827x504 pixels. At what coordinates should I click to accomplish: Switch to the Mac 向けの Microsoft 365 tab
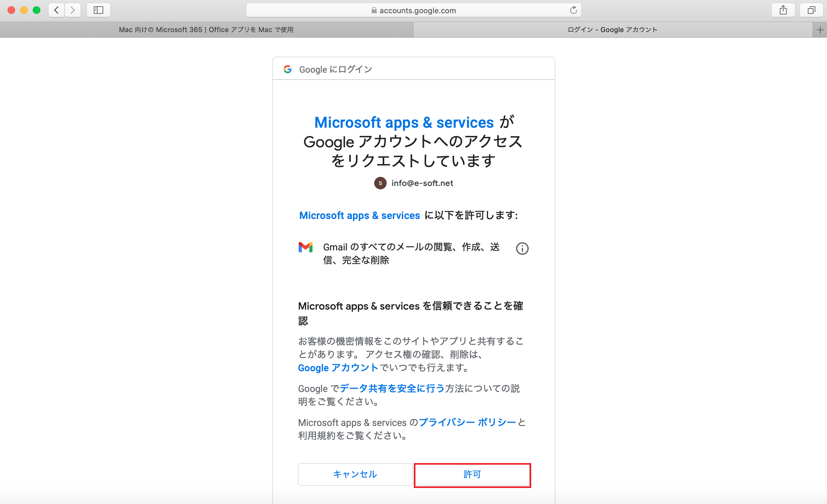tap(206, 30)
